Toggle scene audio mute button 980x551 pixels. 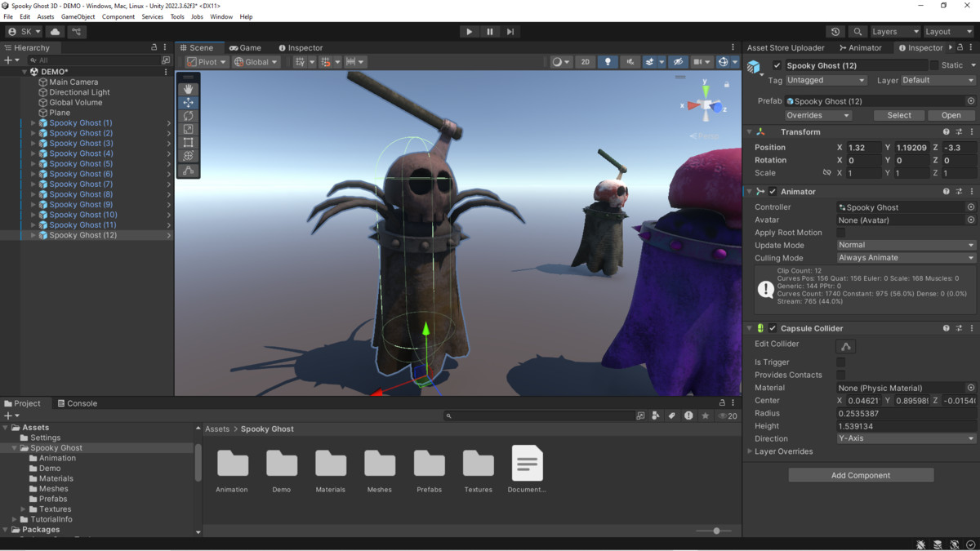tap(630, 62)
